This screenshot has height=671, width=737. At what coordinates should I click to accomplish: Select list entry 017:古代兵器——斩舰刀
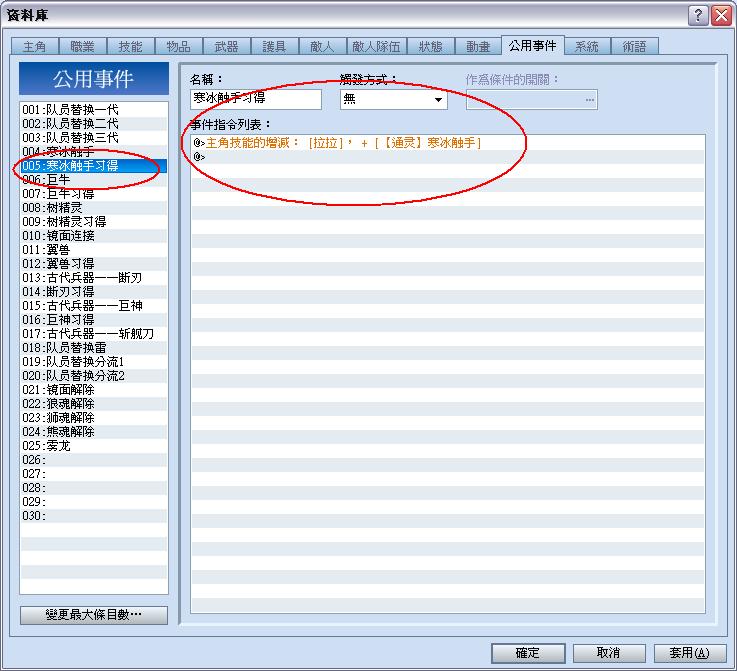94,334
